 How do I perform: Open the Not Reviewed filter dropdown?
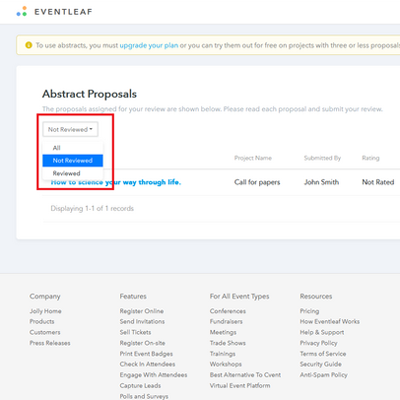click(x=70, y=129)
